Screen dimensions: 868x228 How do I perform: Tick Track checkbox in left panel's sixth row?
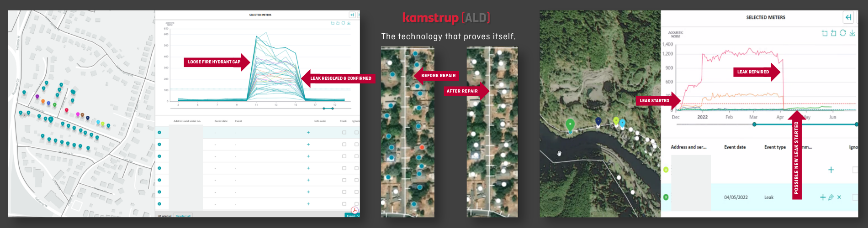[344, 192]
